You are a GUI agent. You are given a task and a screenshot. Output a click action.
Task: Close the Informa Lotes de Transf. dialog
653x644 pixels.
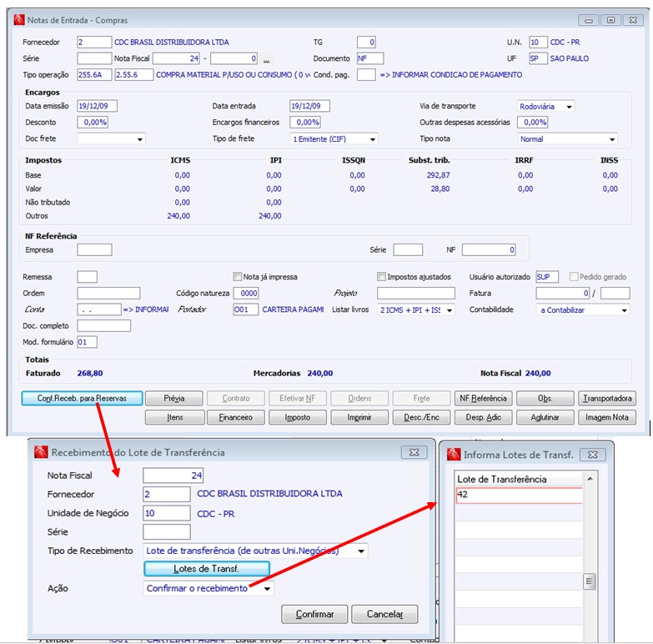[593, 455]
